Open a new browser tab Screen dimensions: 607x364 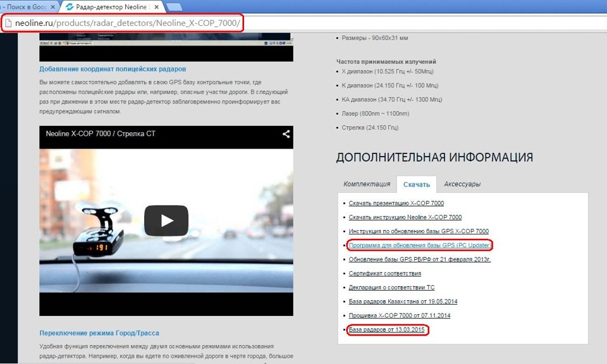pos(175,7)
